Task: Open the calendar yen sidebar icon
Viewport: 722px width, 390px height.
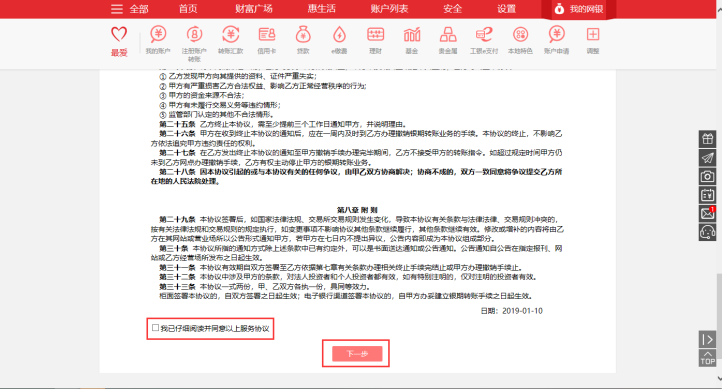Action: (x=707, y=195)
